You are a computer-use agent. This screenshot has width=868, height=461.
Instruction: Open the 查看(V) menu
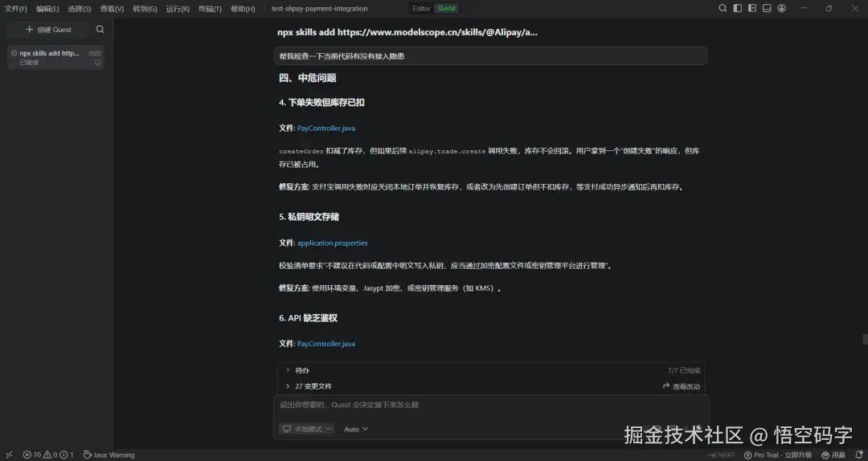coord(112,9)
